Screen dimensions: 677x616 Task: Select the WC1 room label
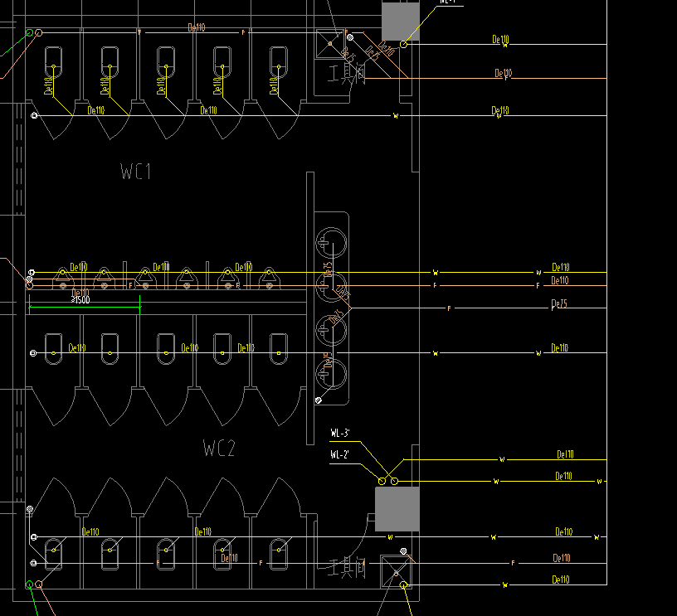click(x=135, y=172)
